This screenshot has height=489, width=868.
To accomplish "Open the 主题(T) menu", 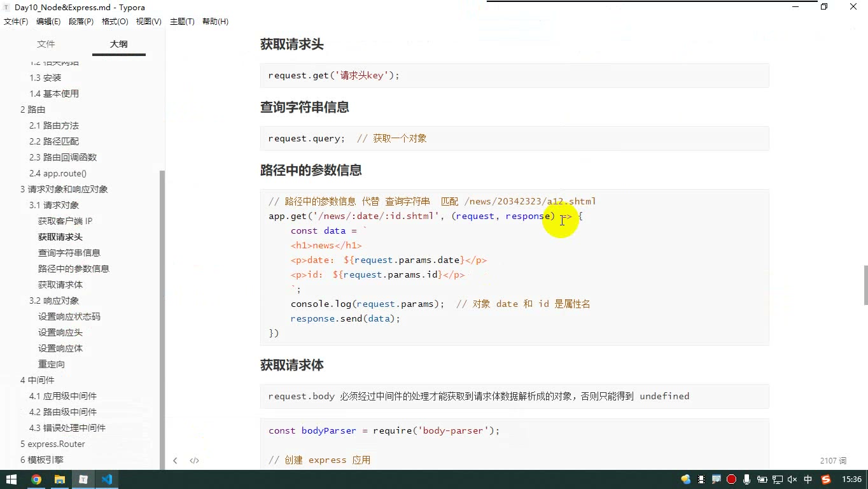I will (x=182, y=22).
